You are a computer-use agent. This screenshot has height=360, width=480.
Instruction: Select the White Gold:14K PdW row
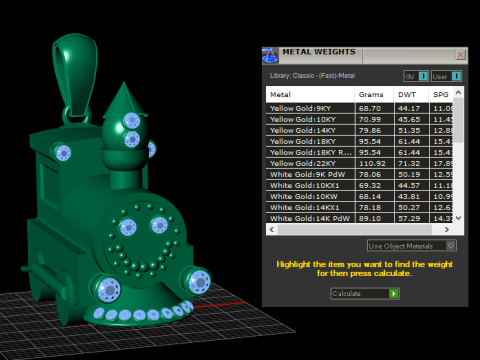click(359, 219)
